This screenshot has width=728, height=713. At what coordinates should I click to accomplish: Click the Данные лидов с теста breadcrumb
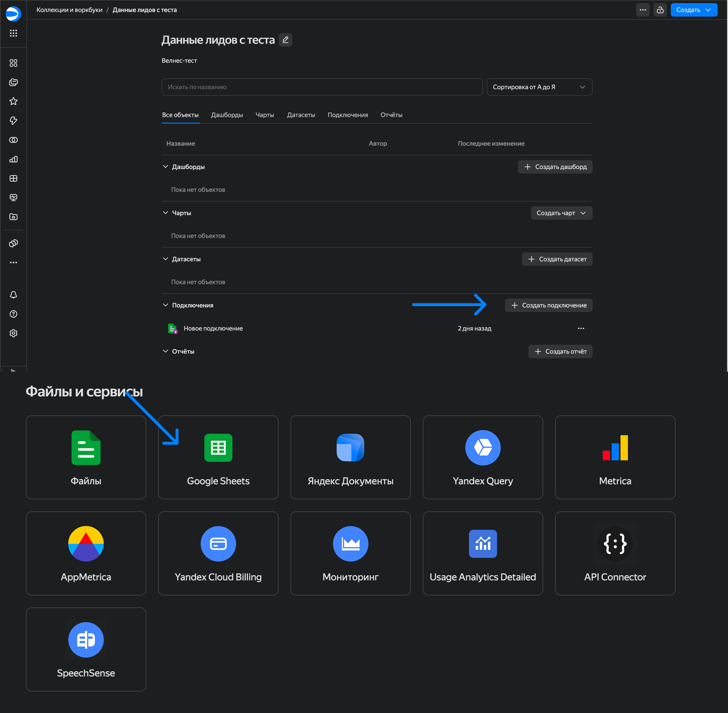click(145, 10)
